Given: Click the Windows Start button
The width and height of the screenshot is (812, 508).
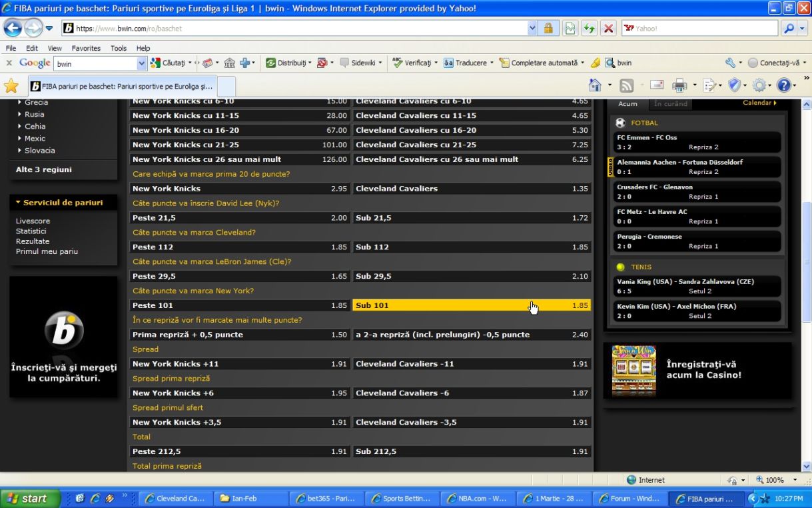Looking at the screenshot, I should pos(31,498).
